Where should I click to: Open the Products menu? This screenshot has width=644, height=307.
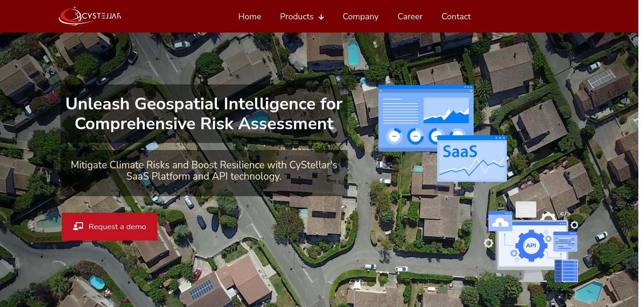302,17
